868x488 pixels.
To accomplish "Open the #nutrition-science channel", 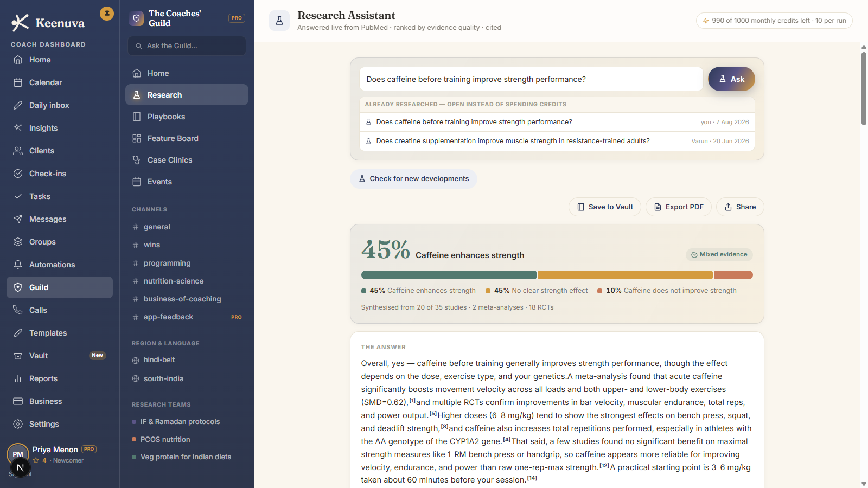I will tap(187, 281).
